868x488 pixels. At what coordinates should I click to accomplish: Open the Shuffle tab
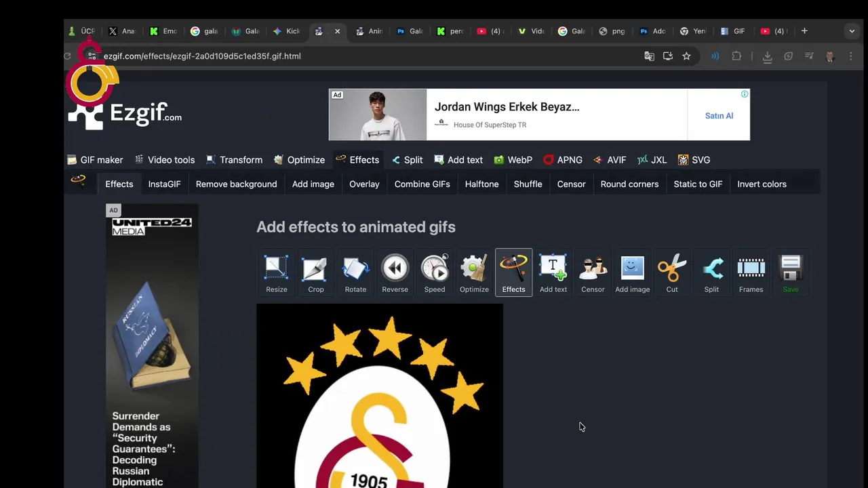pyautogui.click(x=528, y=184)
